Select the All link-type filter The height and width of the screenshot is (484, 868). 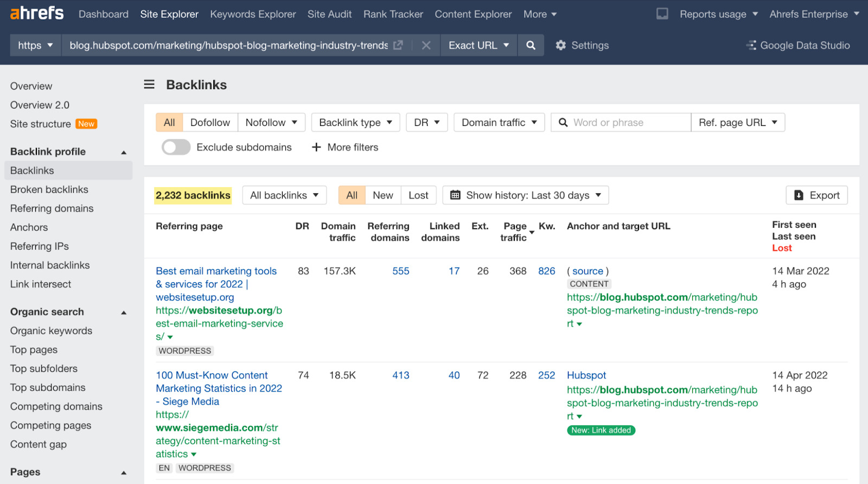coord(169,123)
